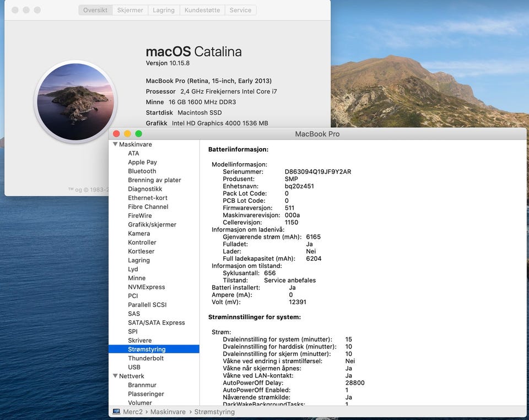529x420 pixels.
Task: Select Brannmur under Nettverk
Action: point(142,385)
